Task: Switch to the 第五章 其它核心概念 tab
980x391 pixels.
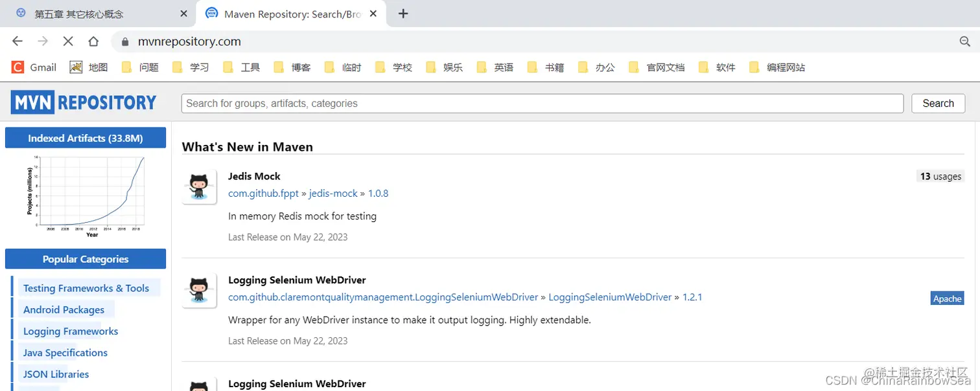Action: point(97,14)
